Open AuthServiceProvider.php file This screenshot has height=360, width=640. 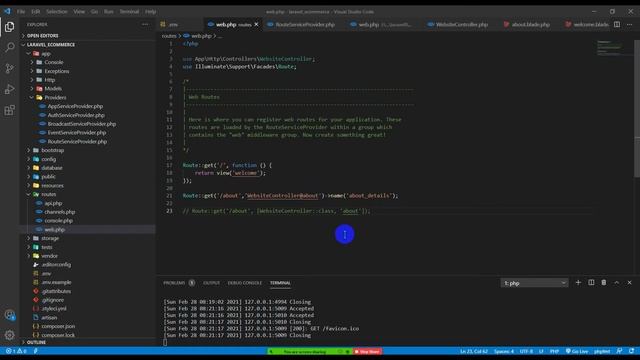click(x=76, y=115)
